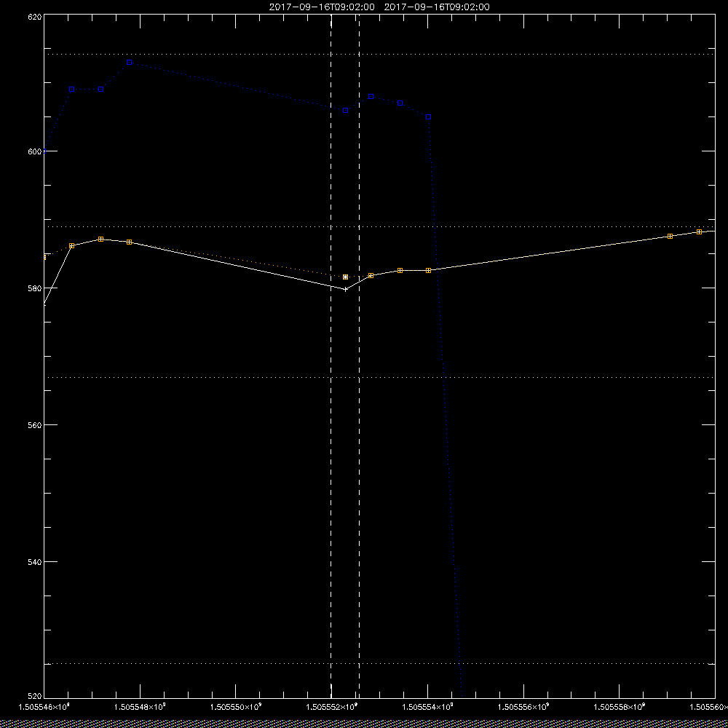
Task: Click the 1.505554×10⁹ x-axis label
Action: (427, 707)
